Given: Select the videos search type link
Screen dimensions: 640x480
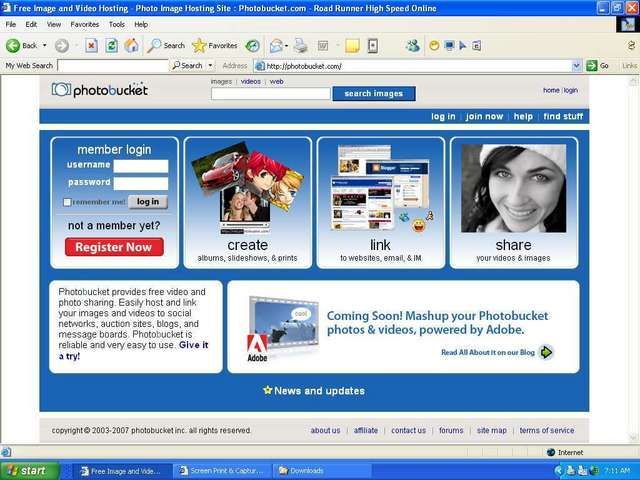Looking at the screenshot, I should coord(250,81).
